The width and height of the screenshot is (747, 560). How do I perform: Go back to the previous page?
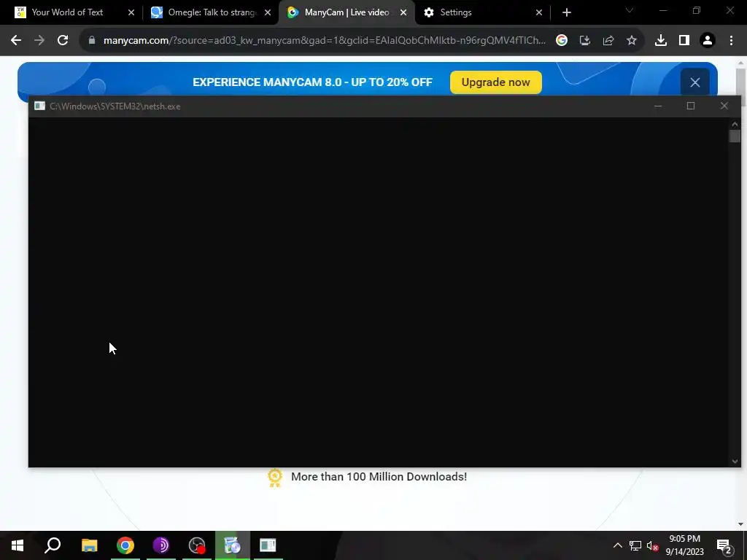coord(16,41)
